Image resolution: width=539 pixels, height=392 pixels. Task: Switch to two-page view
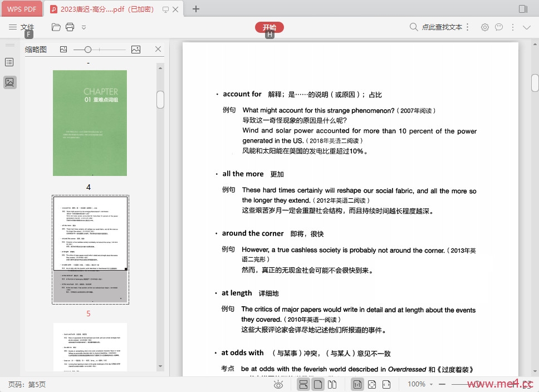332,384
